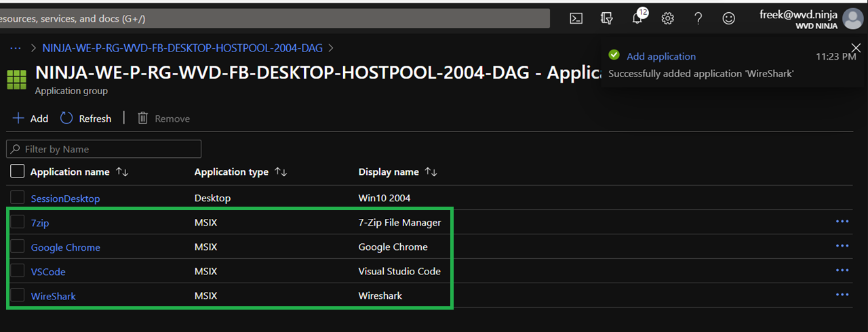Sort by Display name column

(x=397, y=172)
